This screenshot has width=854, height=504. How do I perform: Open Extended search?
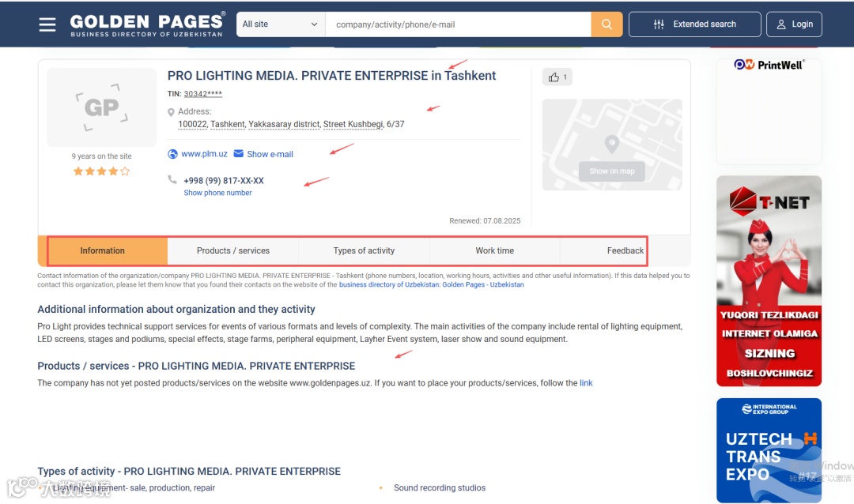pos(694,24)
